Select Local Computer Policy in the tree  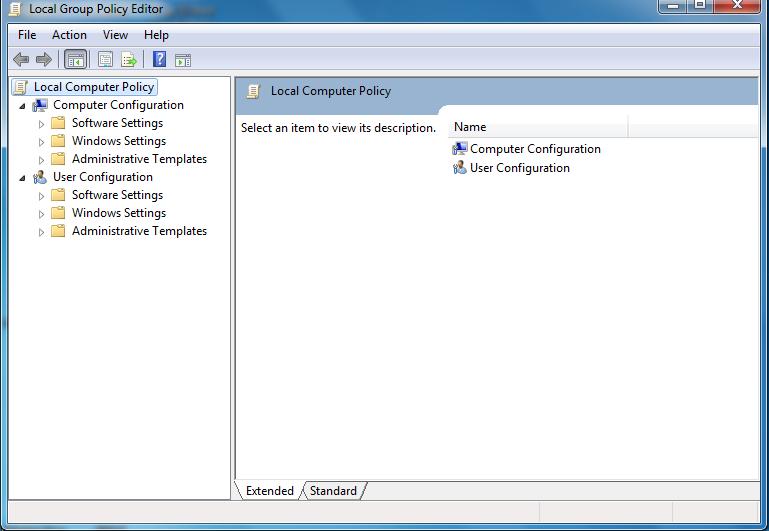click(94, 87)
